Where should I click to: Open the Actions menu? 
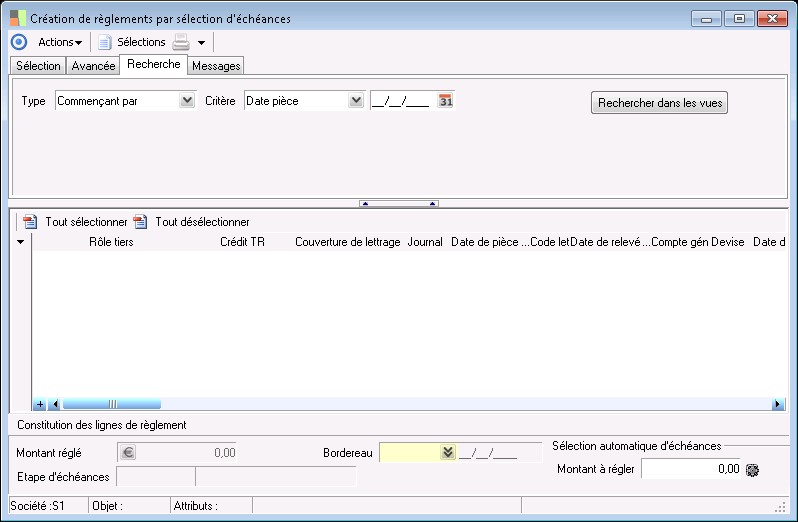coord(60,42)
